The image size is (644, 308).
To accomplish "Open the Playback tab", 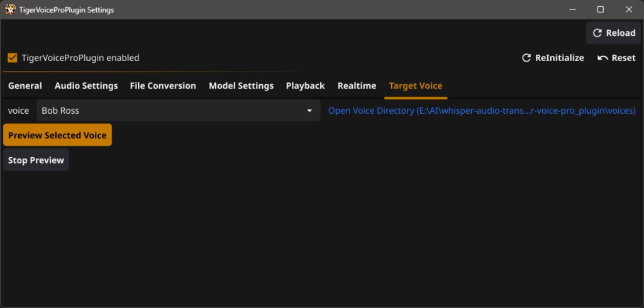I will pos(305,86).
